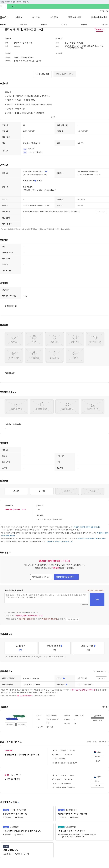
Task: Click the 건물 내부 경사로 icon
Action: [x=92, y=406]
